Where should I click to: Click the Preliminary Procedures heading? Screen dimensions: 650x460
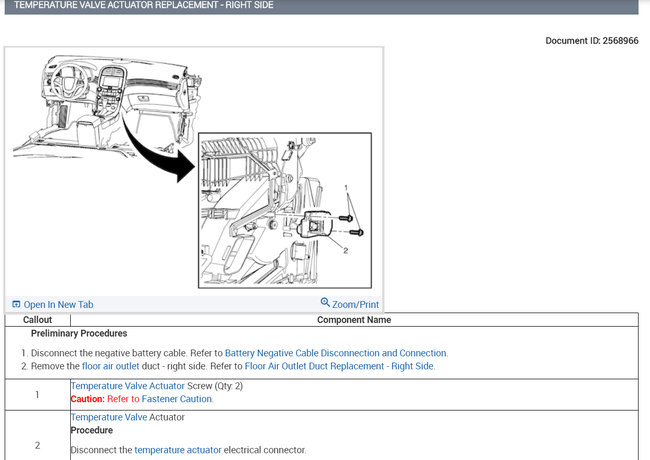click(x=79, y=334)
